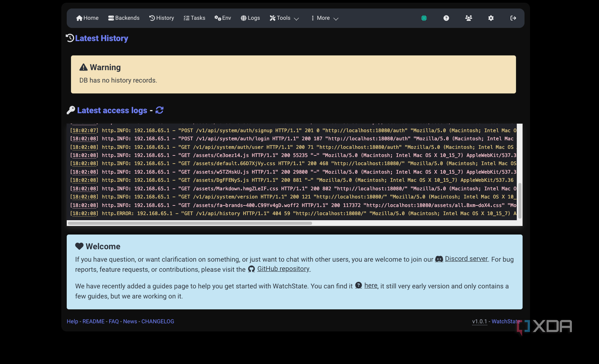Click the 'GET /assets/DgFFENyS.js' log line
This screenshot has height=364, width=599.
[x=293, y=180]
